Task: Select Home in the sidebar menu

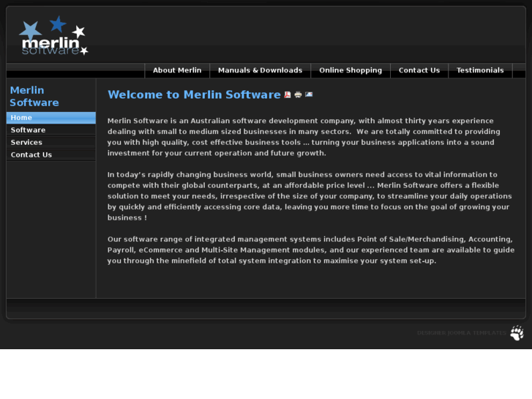Action: coord(51,118)
